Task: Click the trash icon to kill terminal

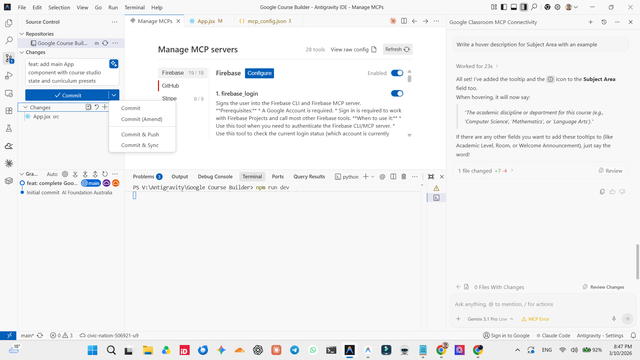Action: click(404, 176)
